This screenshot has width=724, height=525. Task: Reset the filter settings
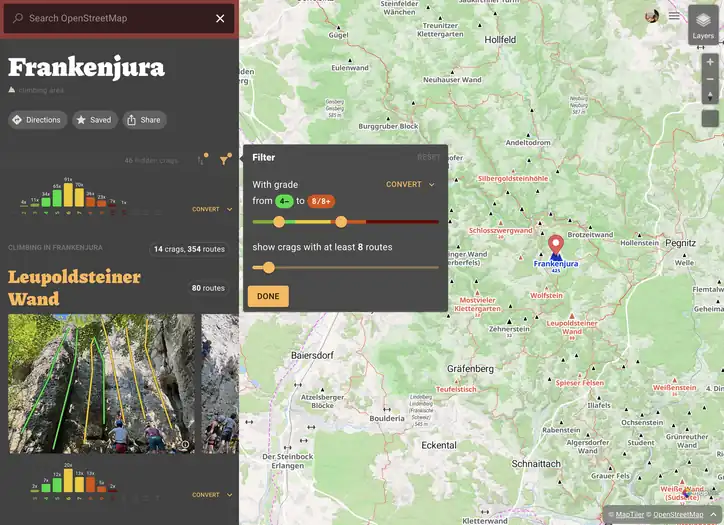pyautogui.click(x=427, y=157)
